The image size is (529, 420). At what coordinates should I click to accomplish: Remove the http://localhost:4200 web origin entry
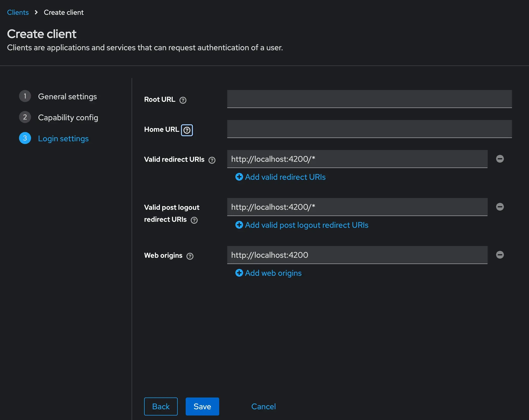pyautogui.click(x=500, y=255)
